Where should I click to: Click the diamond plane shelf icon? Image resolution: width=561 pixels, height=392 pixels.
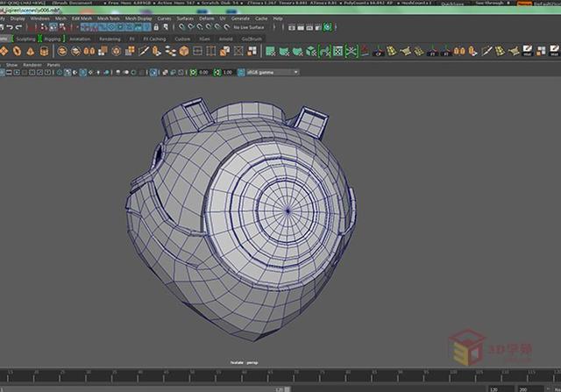click(4, 51)
